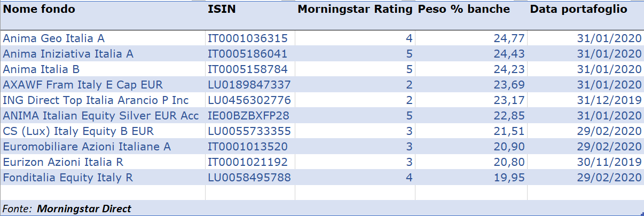Click ISIN code LU0058495788
The width and height of the screenshot is (644, 216).
click(x=249, y=178)
